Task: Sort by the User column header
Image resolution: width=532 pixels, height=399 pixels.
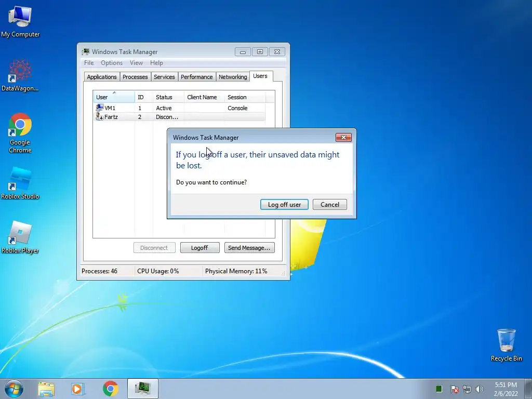Action: (x=114, y=97)
